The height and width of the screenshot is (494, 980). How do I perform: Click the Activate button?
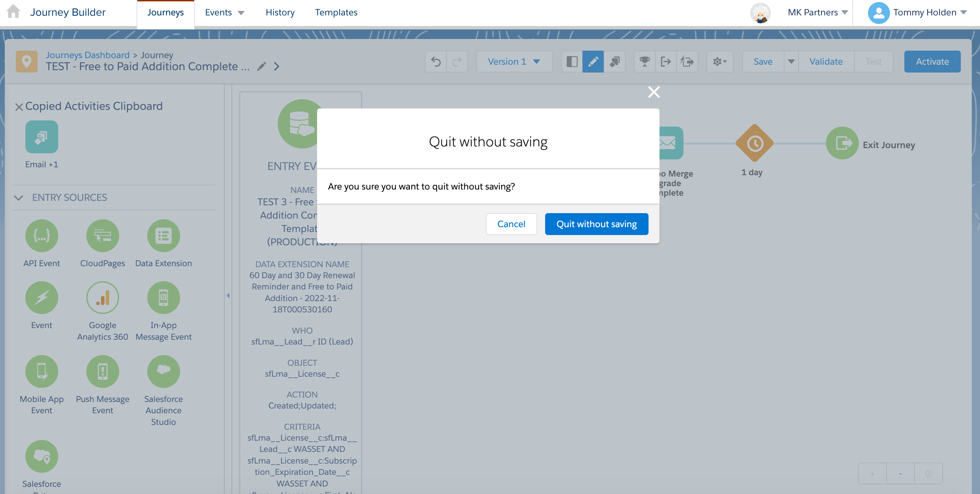pyautogui.click(x=932, y=62)
